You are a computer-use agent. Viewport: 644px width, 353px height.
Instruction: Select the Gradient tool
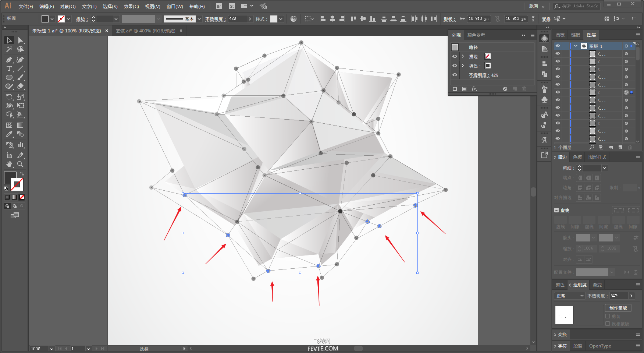click(x=21, y=125)
